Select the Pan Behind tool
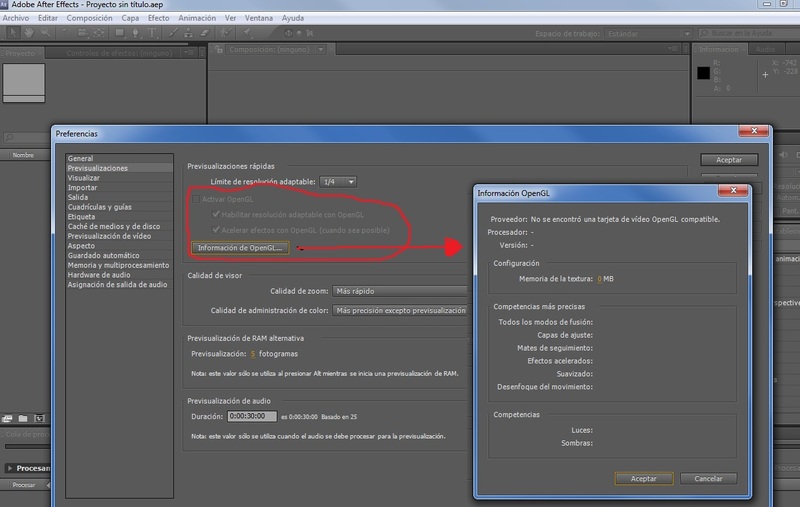Screen dimensions: 800x507 pyautogui.click(x=99, y=33)
